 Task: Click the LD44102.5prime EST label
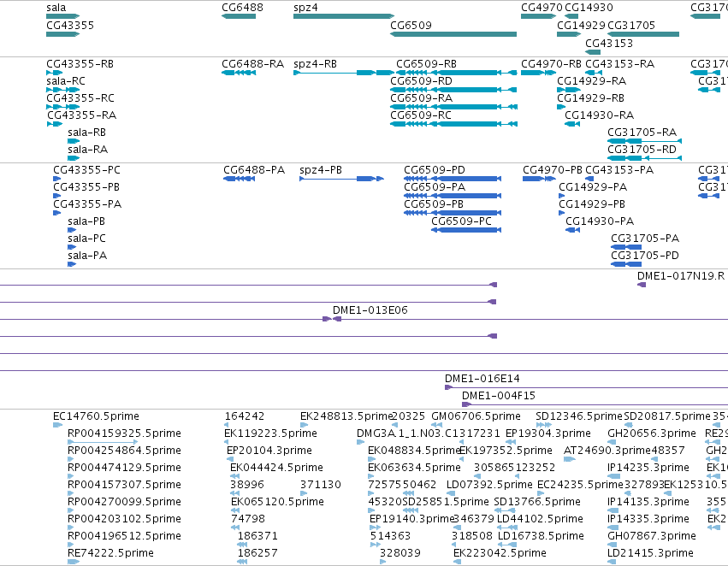(x=540, y=519)
